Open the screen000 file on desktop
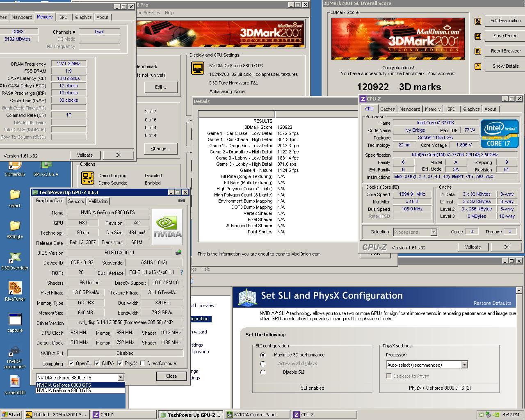 coord(15,386)
